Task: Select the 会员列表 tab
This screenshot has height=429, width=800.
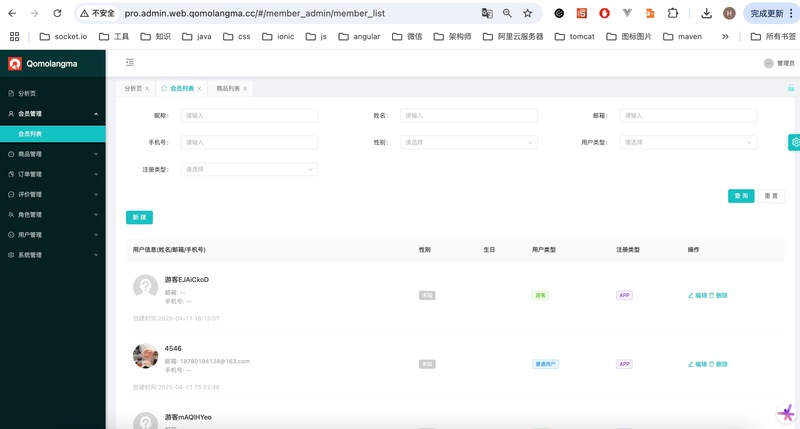Action: pos(182,88)
